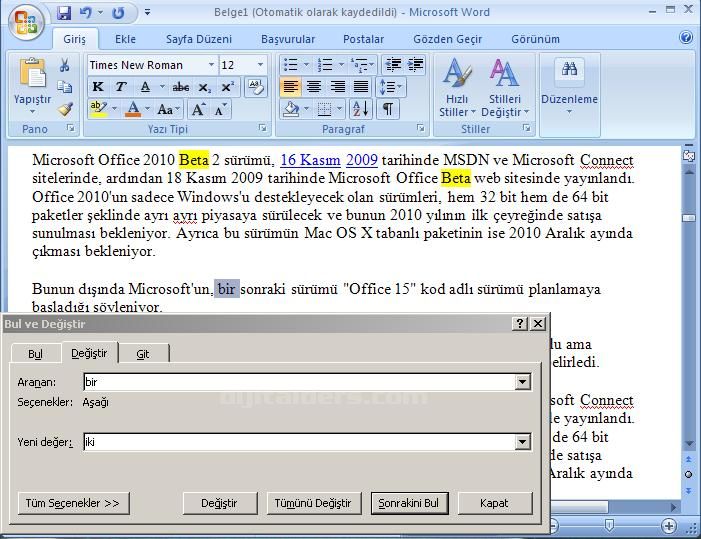Open the Düzenleme binoculars menu
The height and width of the screenshot is (539, 701).
569,86
